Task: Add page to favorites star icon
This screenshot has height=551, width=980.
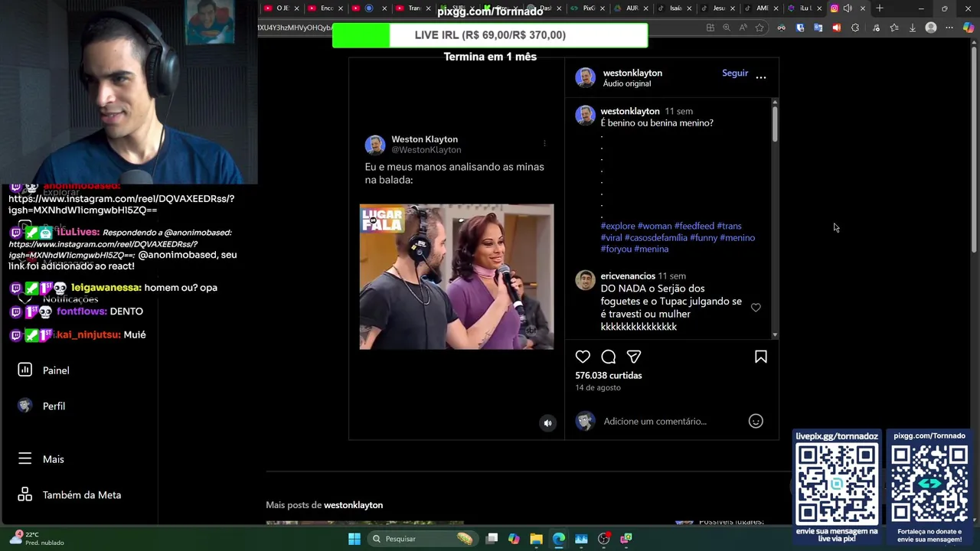Action: [x=759, y=28]
